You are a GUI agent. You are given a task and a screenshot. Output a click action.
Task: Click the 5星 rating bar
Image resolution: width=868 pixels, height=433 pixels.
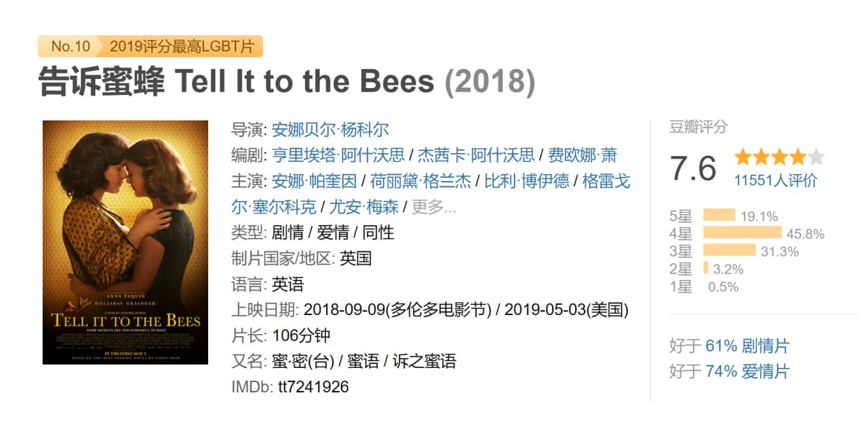[x=719, y=216]
